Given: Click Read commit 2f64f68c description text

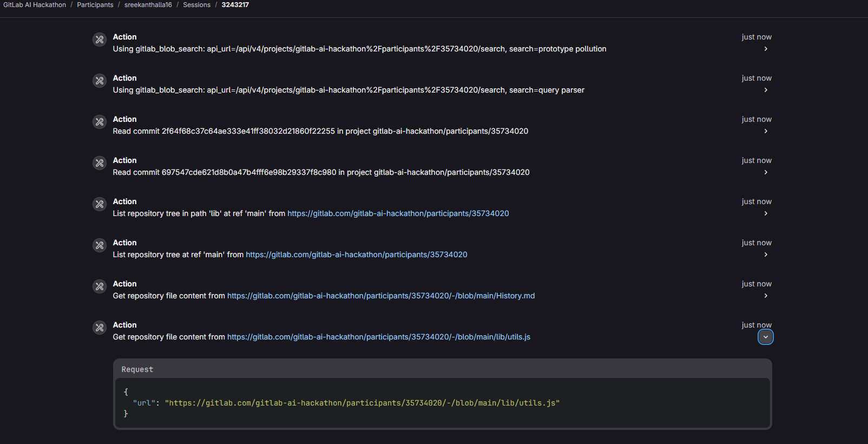Looking at the screenshot, I should pyautogui.click(x=320, y=131).
